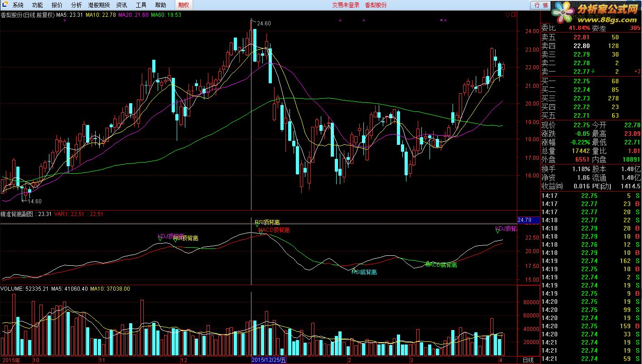
Task: Click the 行情 button at top right
Action: point(541,5)
